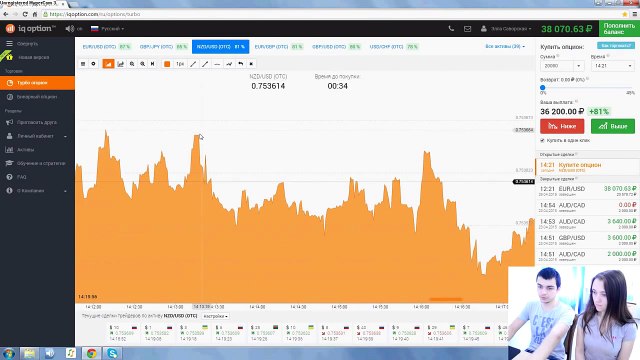Select the NZD/USD (OTC) asset tab
Image resolution: width=640 pixels, height=360 pixels.
(220, 47)
